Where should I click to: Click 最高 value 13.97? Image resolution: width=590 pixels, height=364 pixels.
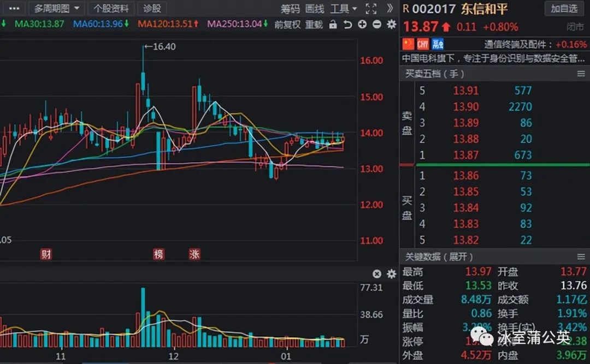pyautogui.click(x=478, y=271)
